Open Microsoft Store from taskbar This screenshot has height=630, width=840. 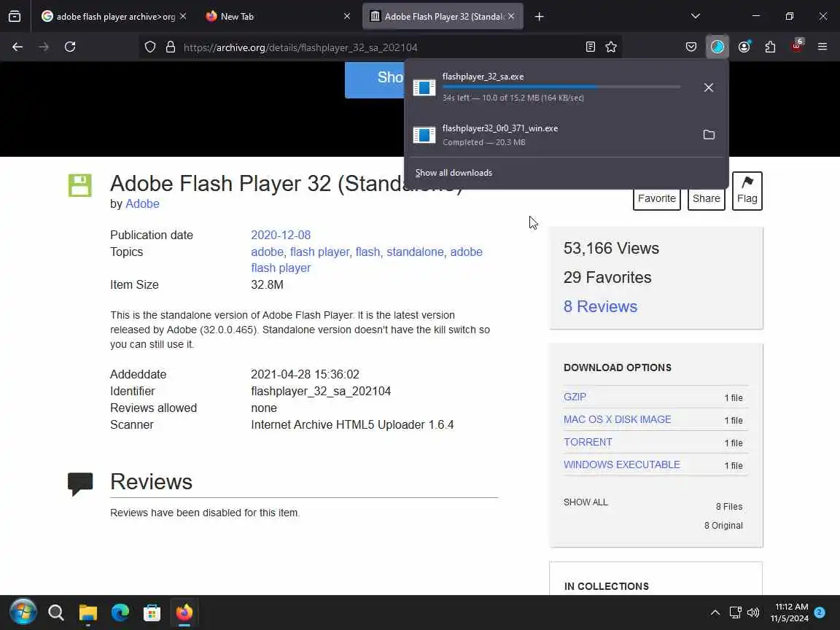click(x=152, y=612)
